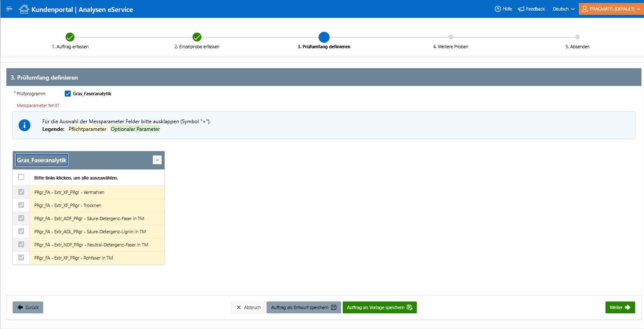Click the step 5 grey circle
644x329 pixels.
[578, 37]
